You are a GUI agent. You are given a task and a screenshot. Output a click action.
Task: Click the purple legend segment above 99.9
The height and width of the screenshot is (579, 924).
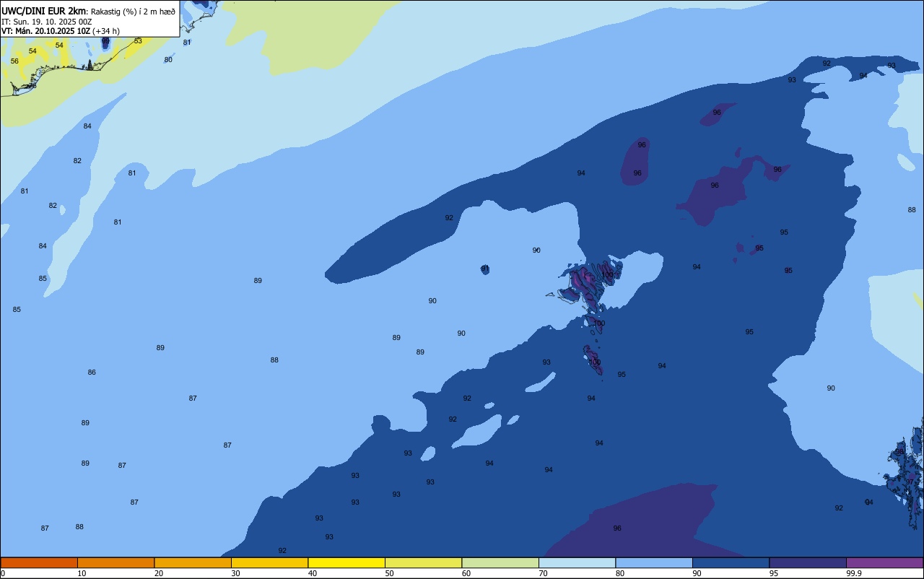pyautogui.click(x=884, y=562)
